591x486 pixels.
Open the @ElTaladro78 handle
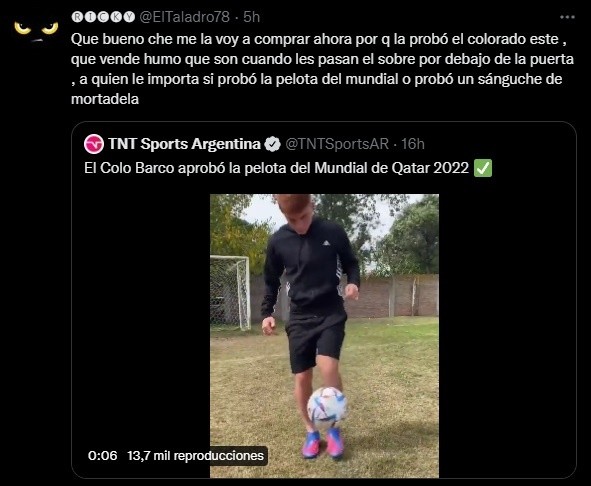[184, 17]
